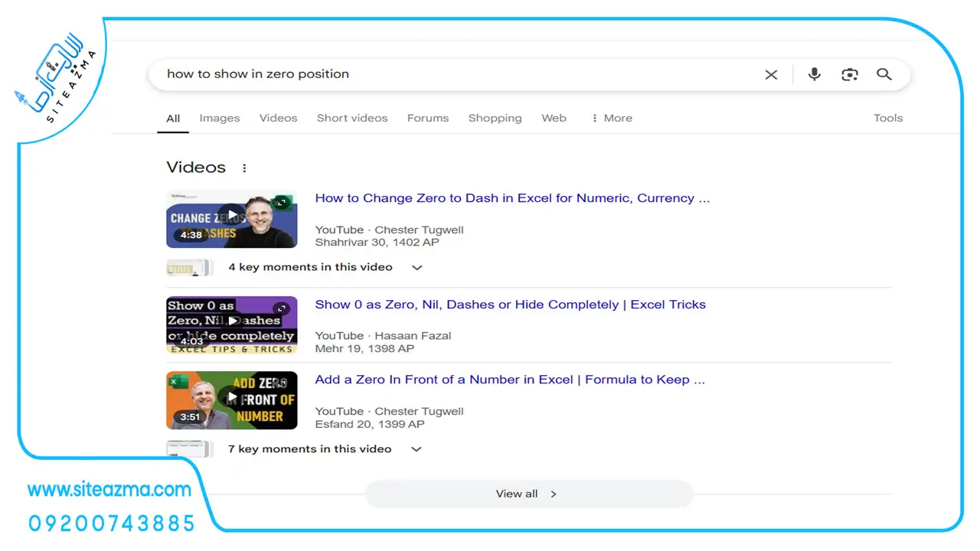Expand preview icon on Show 0 as Zero thumbnail
This screenshot has width=980, height=551.
(282, 308)
